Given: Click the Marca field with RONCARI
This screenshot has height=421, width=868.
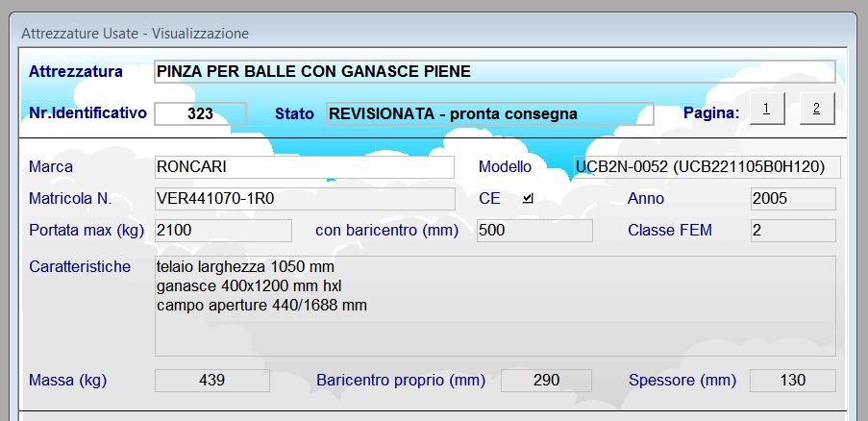Looking at the screenshot, I should [x=305, y=167].
